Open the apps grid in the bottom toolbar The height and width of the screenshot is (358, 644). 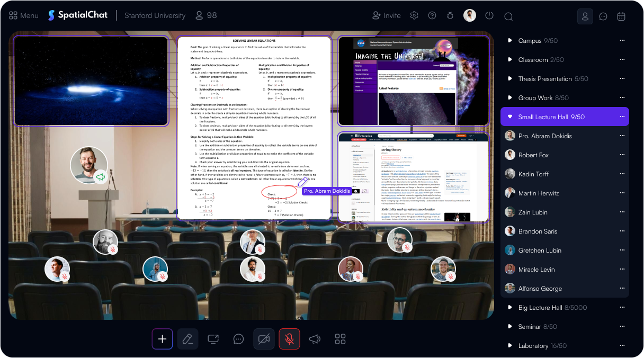tap(340, 339)
